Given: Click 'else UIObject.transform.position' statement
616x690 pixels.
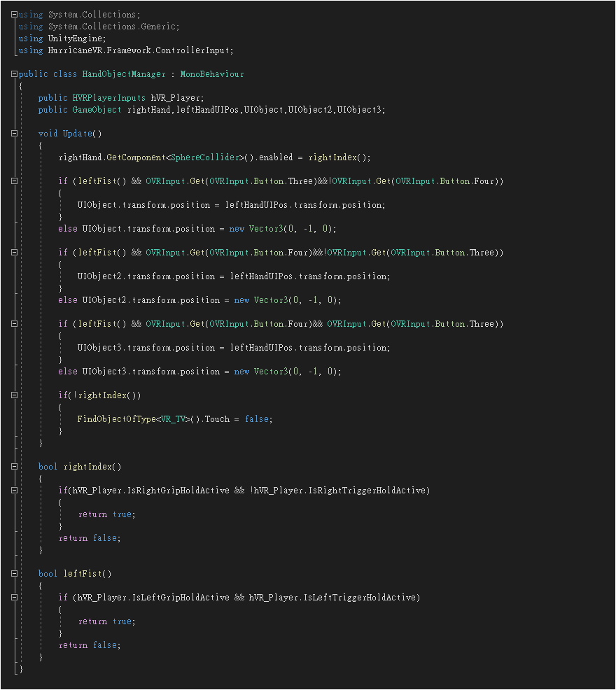Looking at the screenshot, I should (197, 229).
